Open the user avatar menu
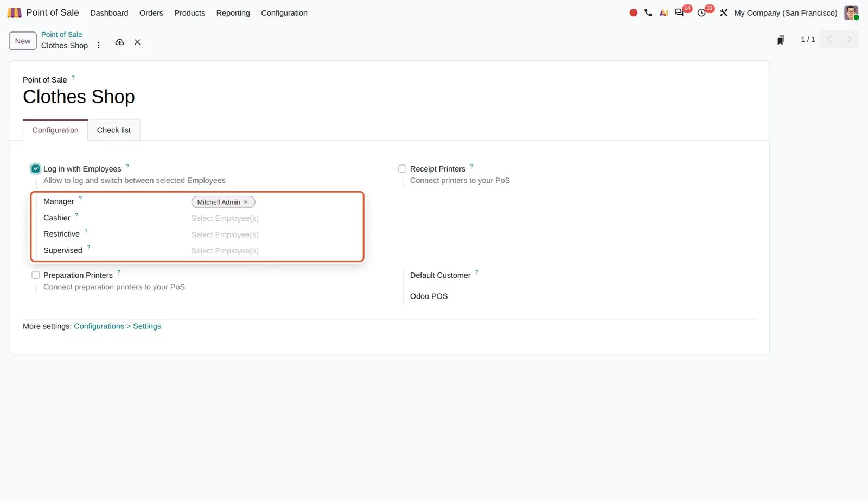 [x=851, y=12]
